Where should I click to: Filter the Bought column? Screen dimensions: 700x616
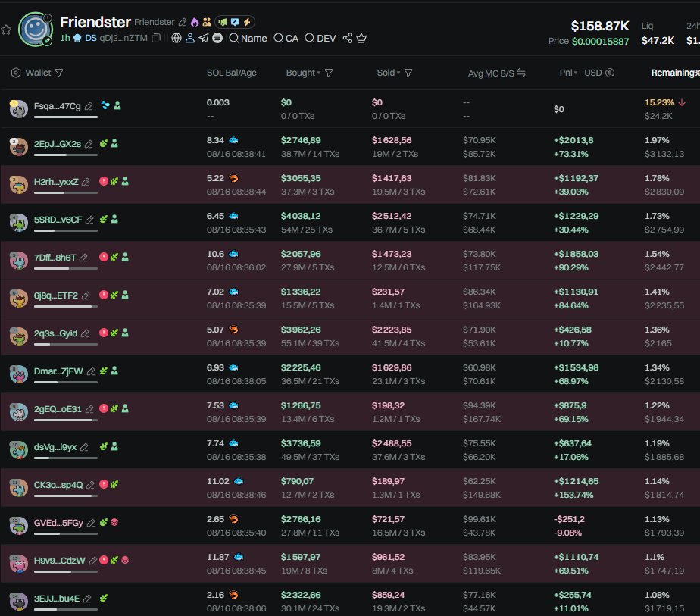(x=329, y=73)
